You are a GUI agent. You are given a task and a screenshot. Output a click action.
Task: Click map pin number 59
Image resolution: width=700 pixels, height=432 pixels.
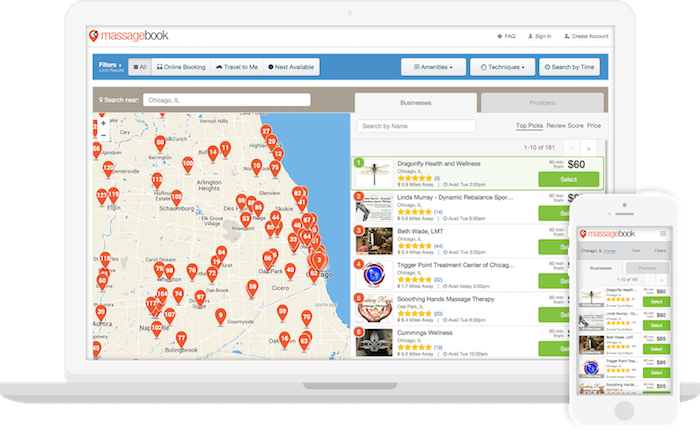point(282,312)
